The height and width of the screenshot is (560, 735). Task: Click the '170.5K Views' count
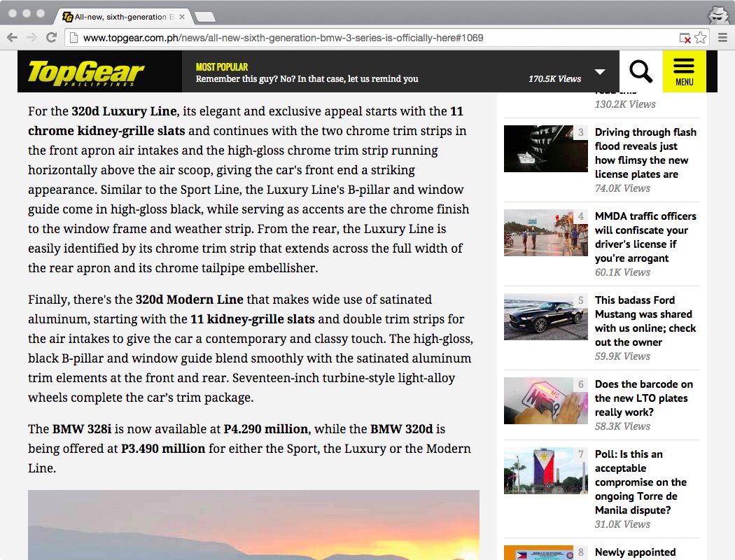coord(554,78)
